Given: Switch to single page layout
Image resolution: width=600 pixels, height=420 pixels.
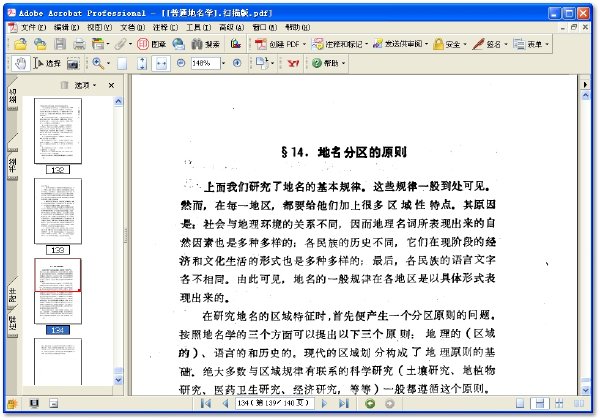Looking at the screenshot, I should point(520,404).
